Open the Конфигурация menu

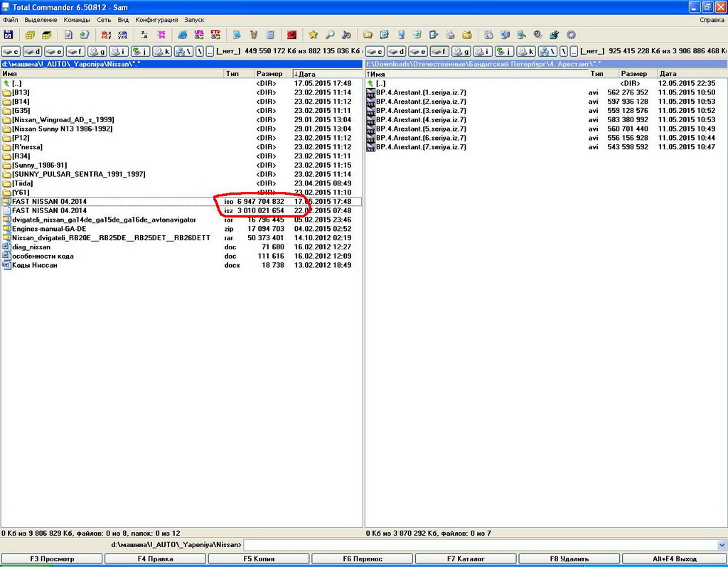156,20
